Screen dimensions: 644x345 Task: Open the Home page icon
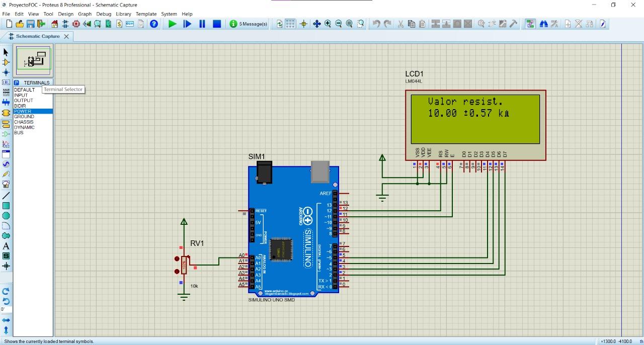[55, 24]
